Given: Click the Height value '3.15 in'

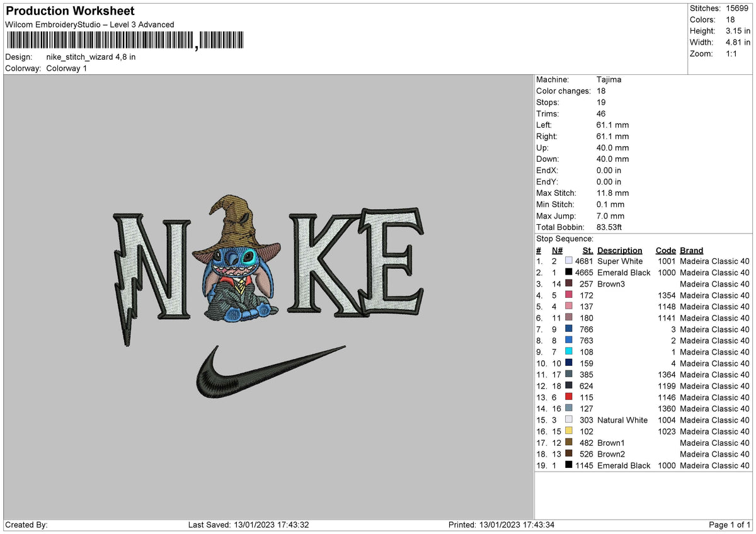Looking at the screenshot, I should 738,31.
